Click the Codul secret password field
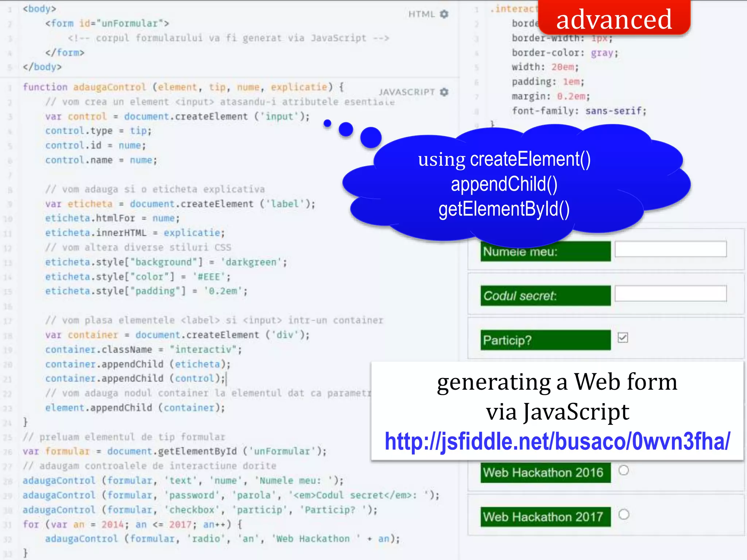The width and height of the screenshot is (747, 560). tap(670, 293)
